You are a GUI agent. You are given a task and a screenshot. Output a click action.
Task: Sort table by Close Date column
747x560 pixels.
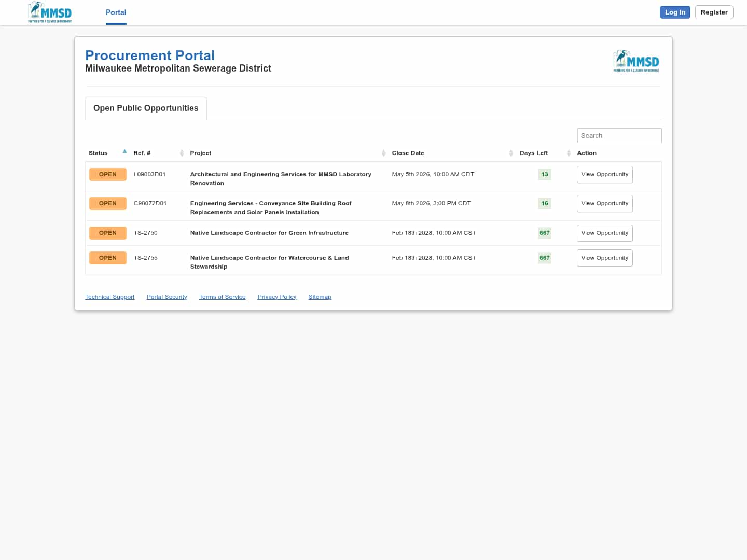511,153
